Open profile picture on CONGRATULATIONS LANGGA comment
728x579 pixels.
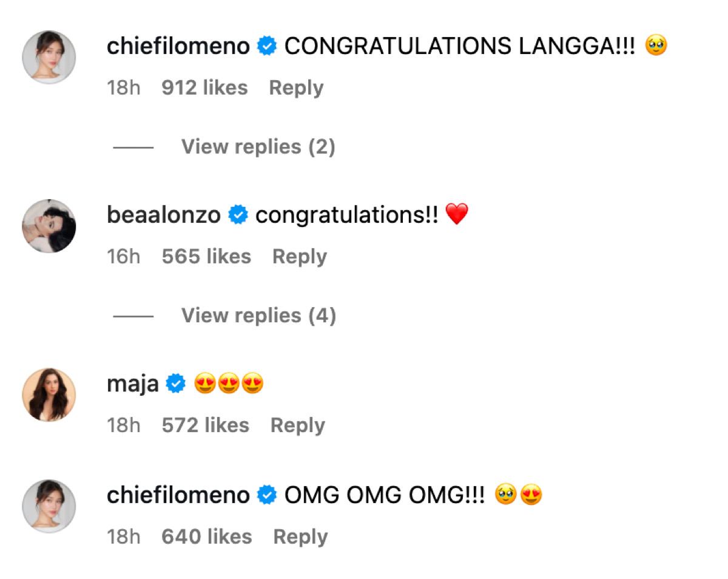49,57
